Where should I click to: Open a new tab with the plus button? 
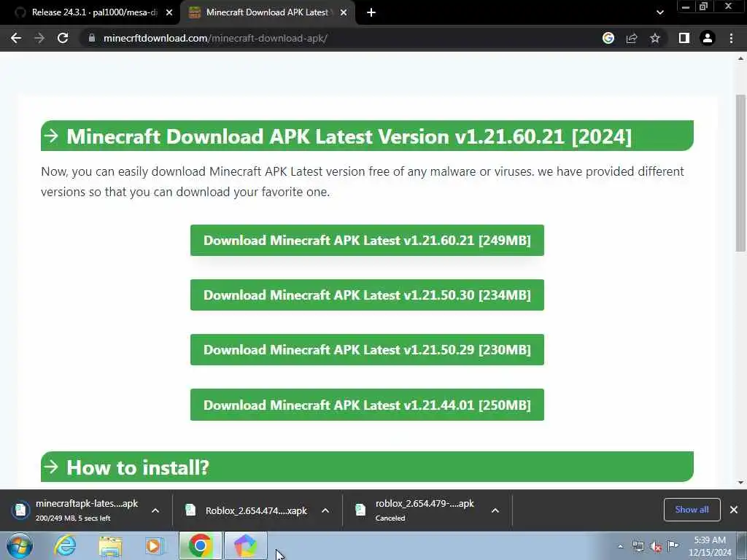coord(371,13)
